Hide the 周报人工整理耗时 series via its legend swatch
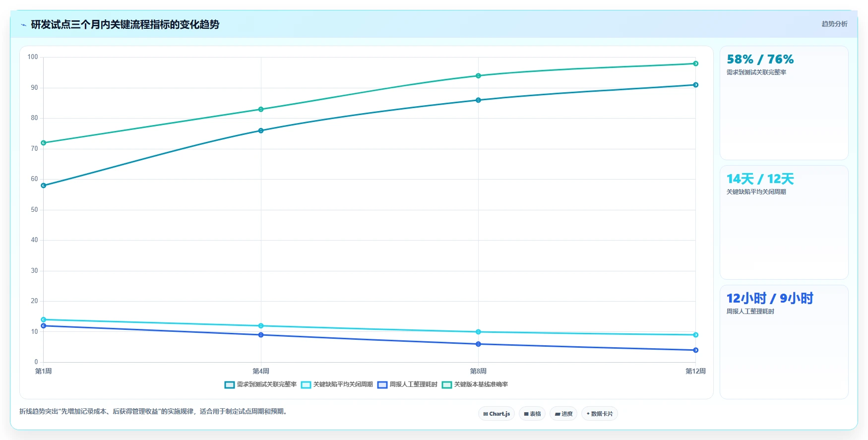Image resolution: width=868 pixels, height=440 pixels. pyautogui.click(x=382, y=385)
